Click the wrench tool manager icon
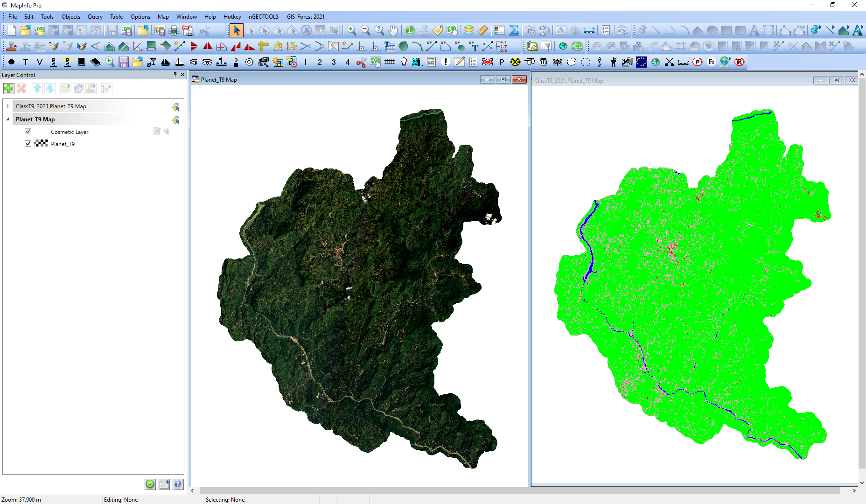Image resolution: width=866 pixels, height=504 pixels. point(546,46)
